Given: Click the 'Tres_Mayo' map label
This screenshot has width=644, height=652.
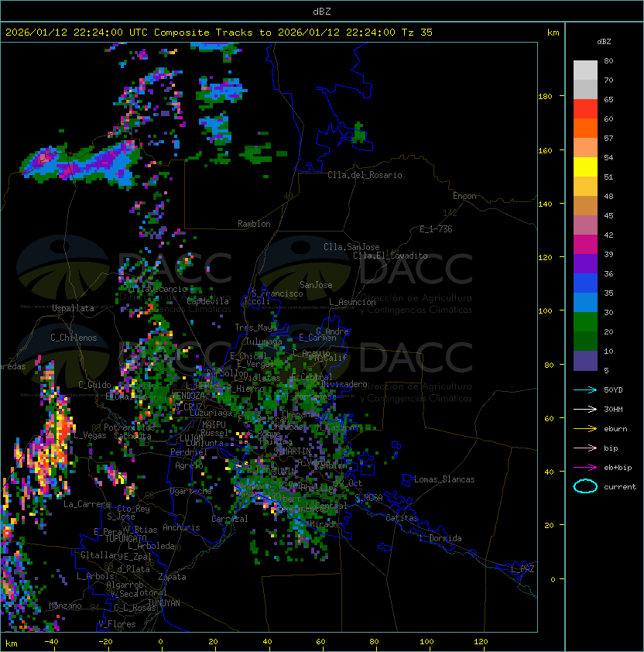Looking at the screenshot, I should click(x=255, y=328).
